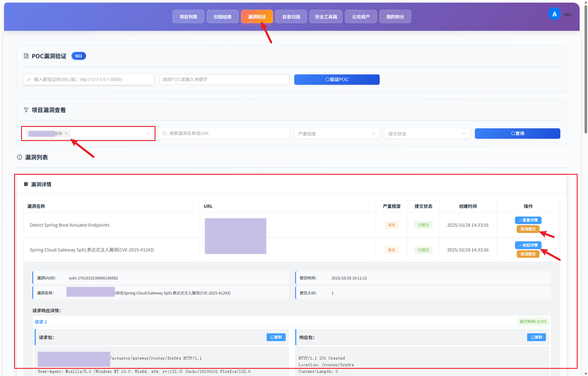Copy the response packet with 复制
The image size is (588, 376).
tap(536, 337)
